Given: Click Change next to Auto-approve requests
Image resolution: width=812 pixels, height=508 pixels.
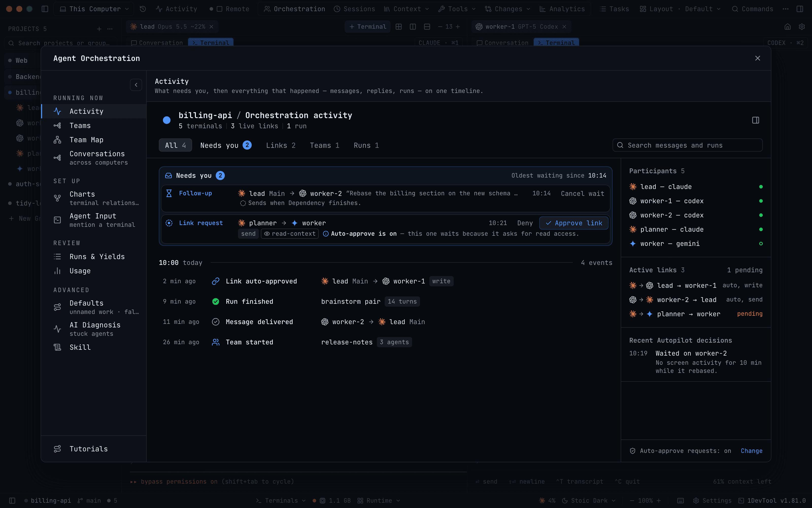Looking at the screenshot, I should pyautogui.click(x=751, y=451).
